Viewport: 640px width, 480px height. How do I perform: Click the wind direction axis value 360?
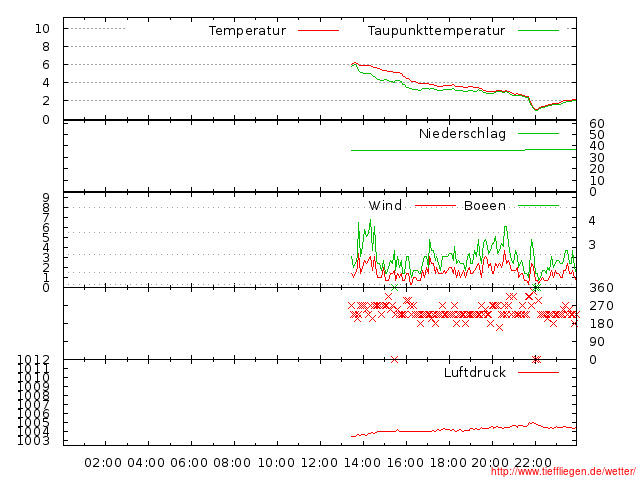(x=601, y=288)
